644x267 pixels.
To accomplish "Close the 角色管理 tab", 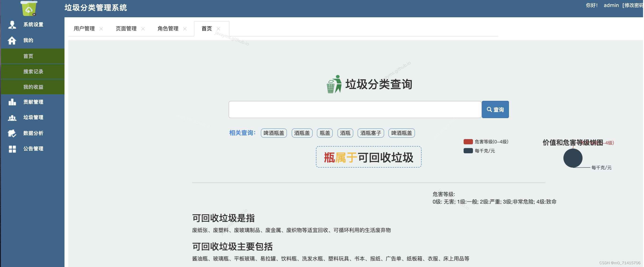I will click(185, 29).
